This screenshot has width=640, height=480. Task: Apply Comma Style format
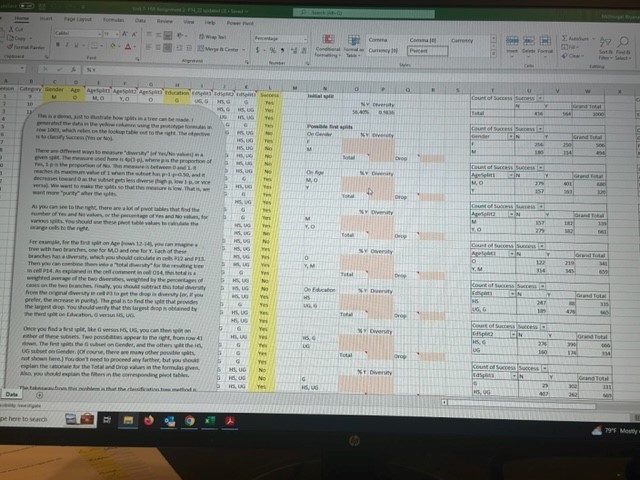[282, 51]
